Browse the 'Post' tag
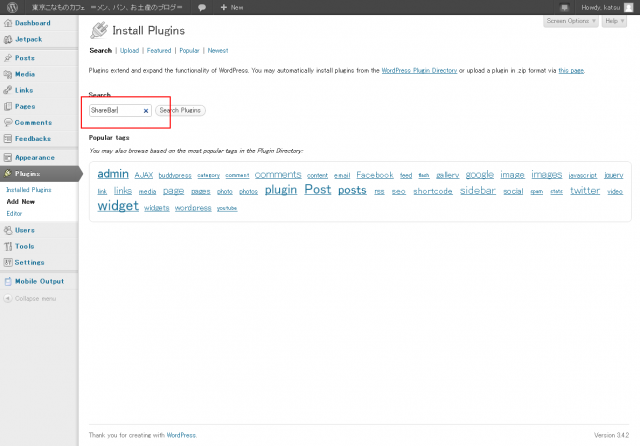640x446 pixels. [x=318, y=189]
